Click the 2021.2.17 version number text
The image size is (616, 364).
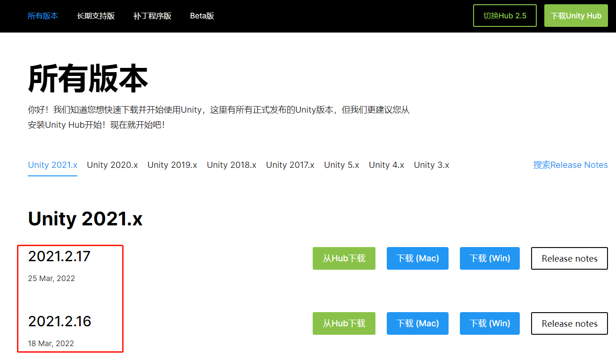[59, 256]
